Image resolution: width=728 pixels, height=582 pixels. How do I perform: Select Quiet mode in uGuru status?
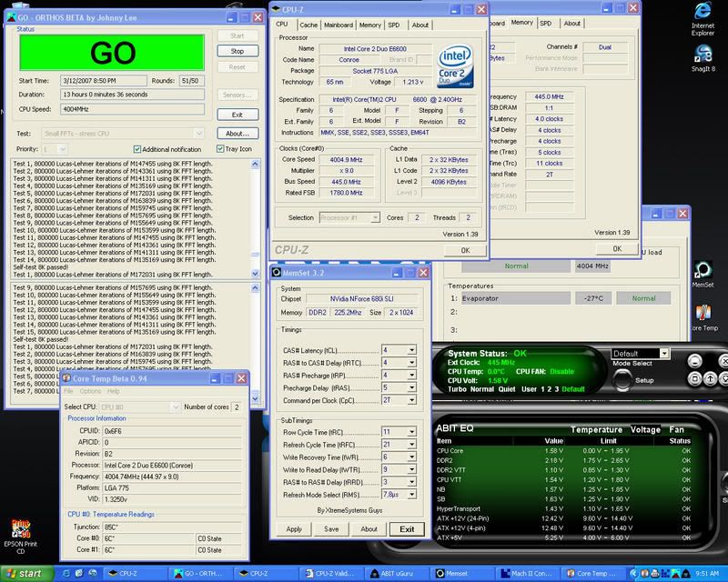(507, 389)
